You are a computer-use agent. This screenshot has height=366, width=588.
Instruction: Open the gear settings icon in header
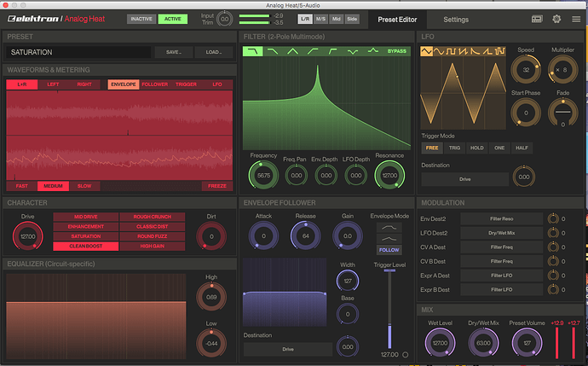click(556, 19)
